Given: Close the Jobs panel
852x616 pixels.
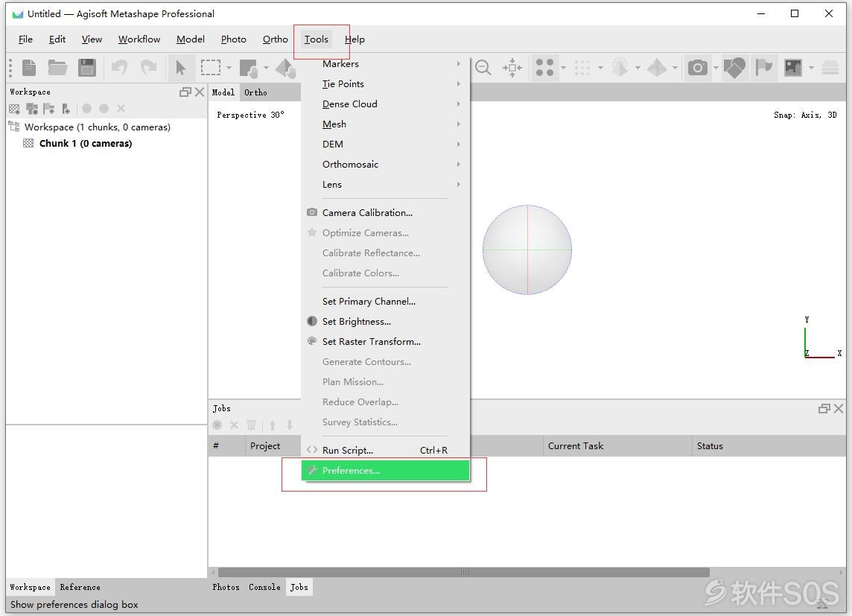Looking at the screenshot, I should pyautogui.click(x=839, y=408).
